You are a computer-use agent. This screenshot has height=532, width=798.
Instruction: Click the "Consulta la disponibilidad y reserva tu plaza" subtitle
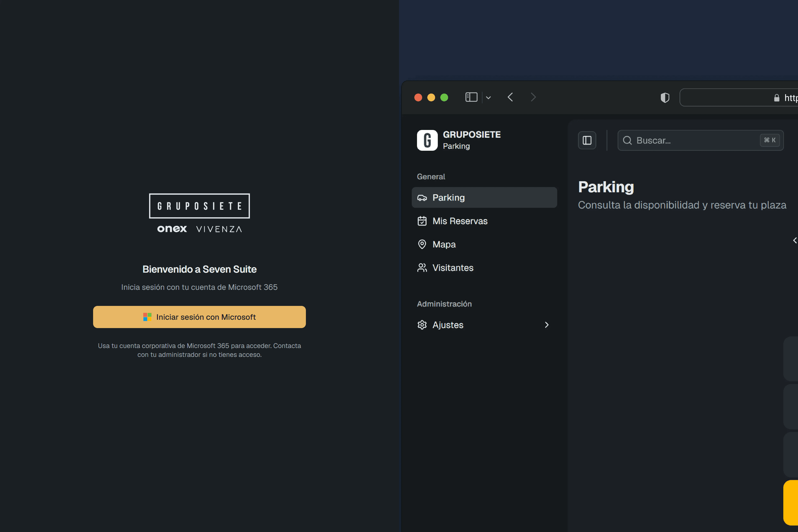682,205
